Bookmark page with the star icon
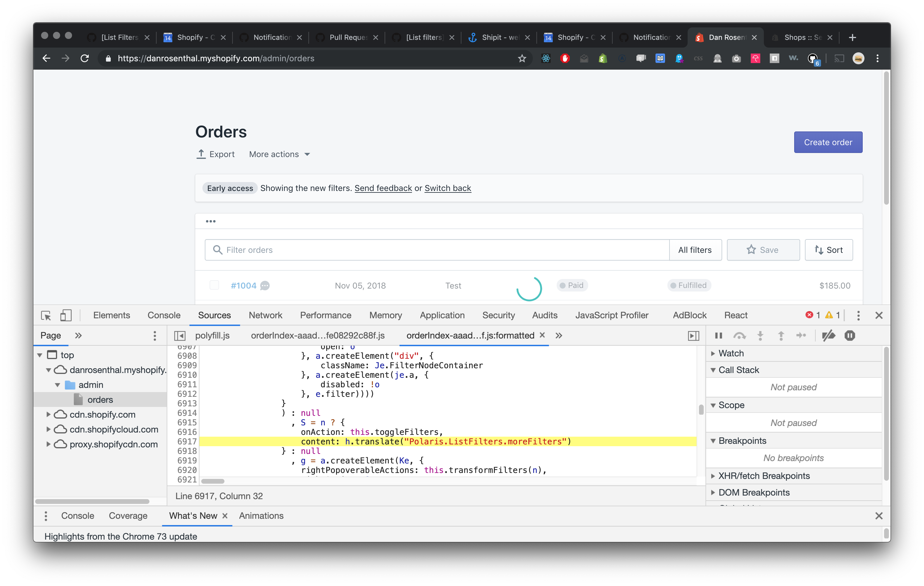Viewport: 924px width, 586px height. pos(522,58)
